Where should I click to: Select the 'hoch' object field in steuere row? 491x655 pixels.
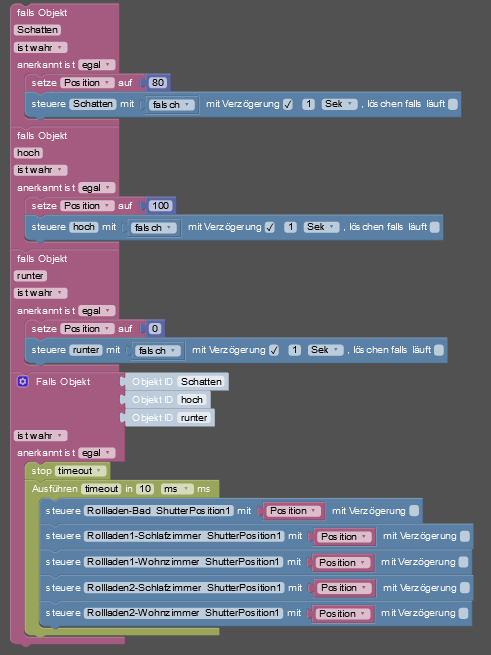pos(84,227)
